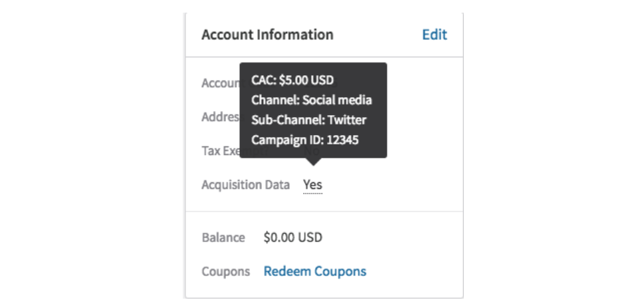The image size is (644, 308).
Task: Select the $5.00 USD value in tooltip
Action: [306, 81]
